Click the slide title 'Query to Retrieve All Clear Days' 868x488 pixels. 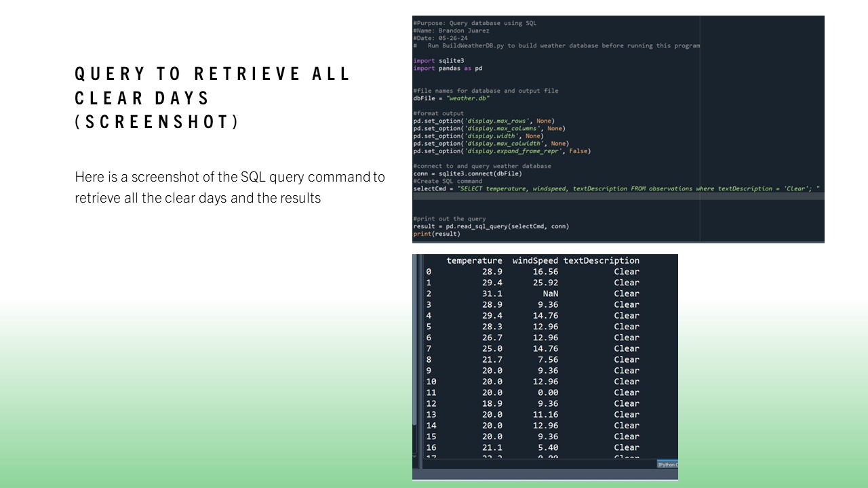tap(213, 98)
